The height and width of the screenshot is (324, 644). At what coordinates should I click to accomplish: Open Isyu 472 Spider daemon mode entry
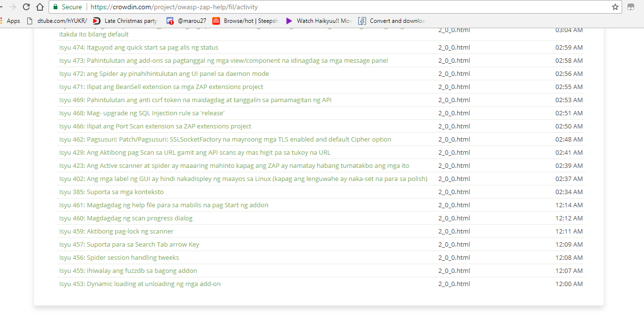point(164,74)
